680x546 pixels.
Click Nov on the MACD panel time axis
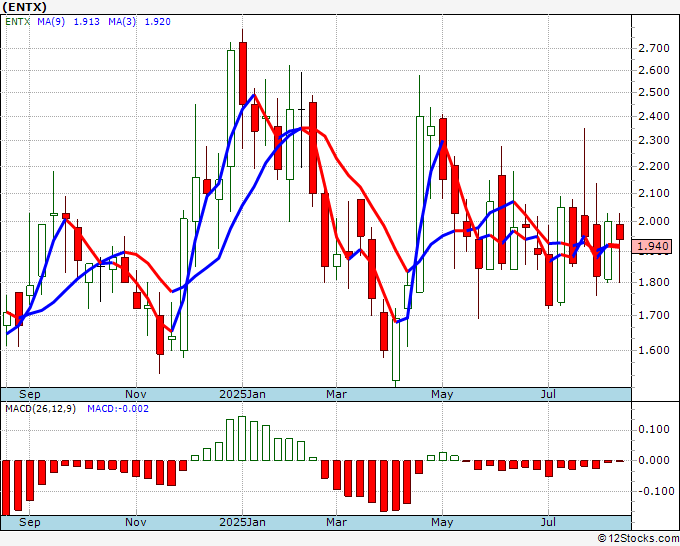pyautogui.click(x=136, y=522)
